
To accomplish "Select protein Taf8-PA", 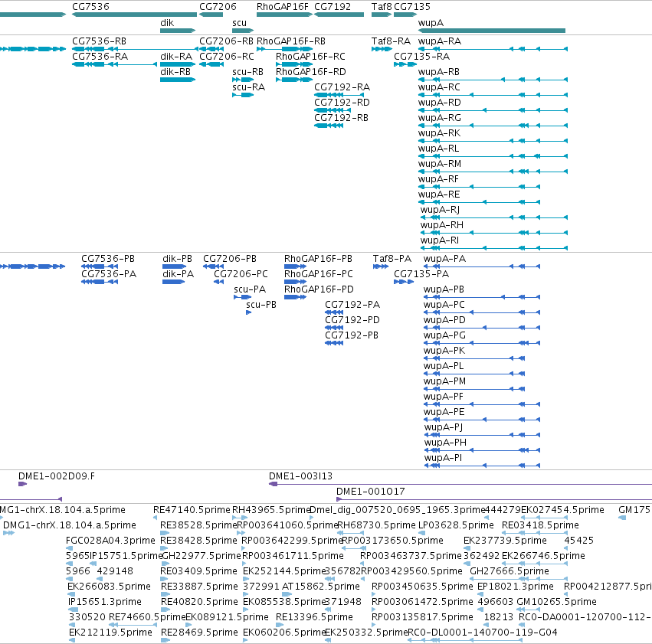I will 392,258.
